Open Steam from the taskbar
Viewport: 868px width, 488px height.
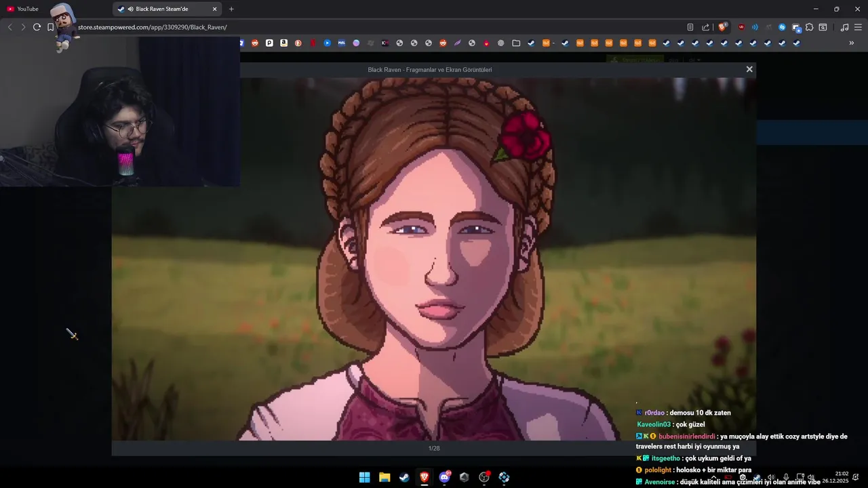pos(404,477)
